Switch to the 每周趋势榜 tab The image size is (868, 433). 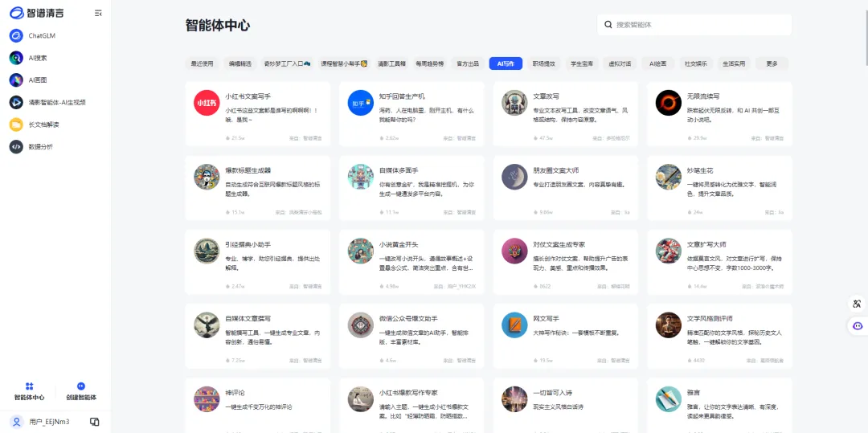[429, 63]
